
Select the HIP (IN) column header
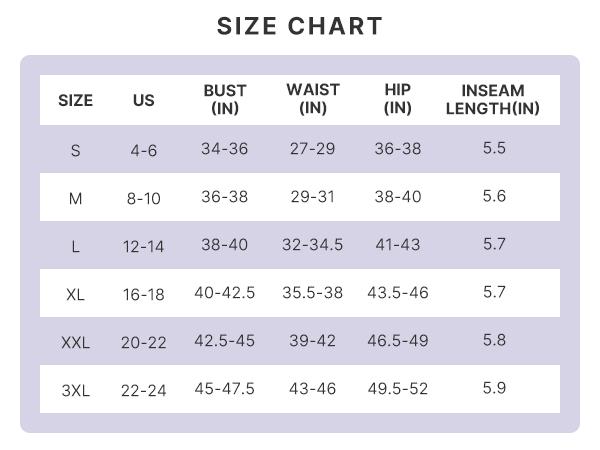pyautogui.click(x=398, y=99)
